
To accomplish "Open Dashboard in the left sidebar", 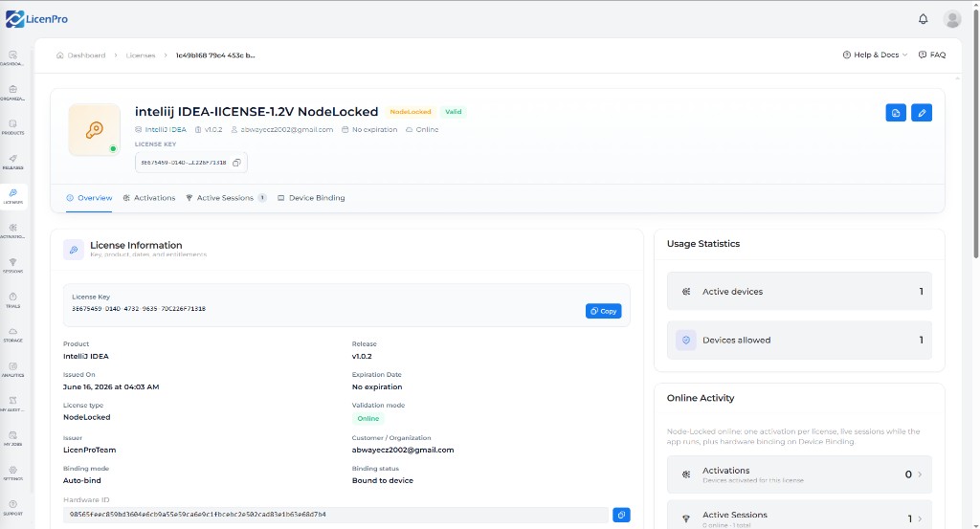I will [12, 58].
